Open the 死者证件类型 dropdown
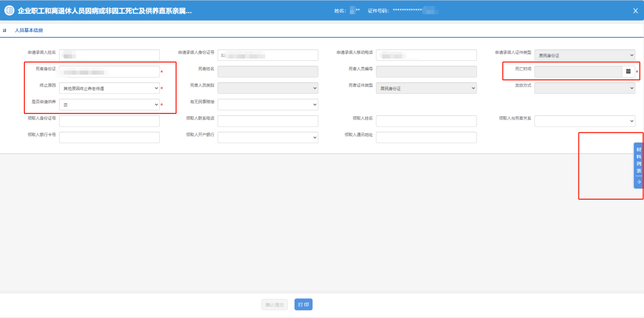The image size is (644, 318). tap(426, 88)
